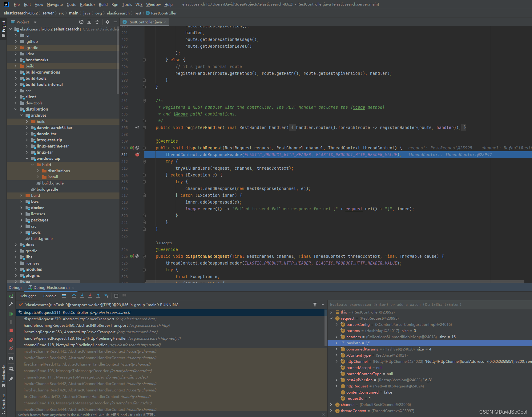This screenshot has width=532, height=417.
Task: Run to cursor in debugger toolbar
Action: pyautogui.click(x=106, y=296)
